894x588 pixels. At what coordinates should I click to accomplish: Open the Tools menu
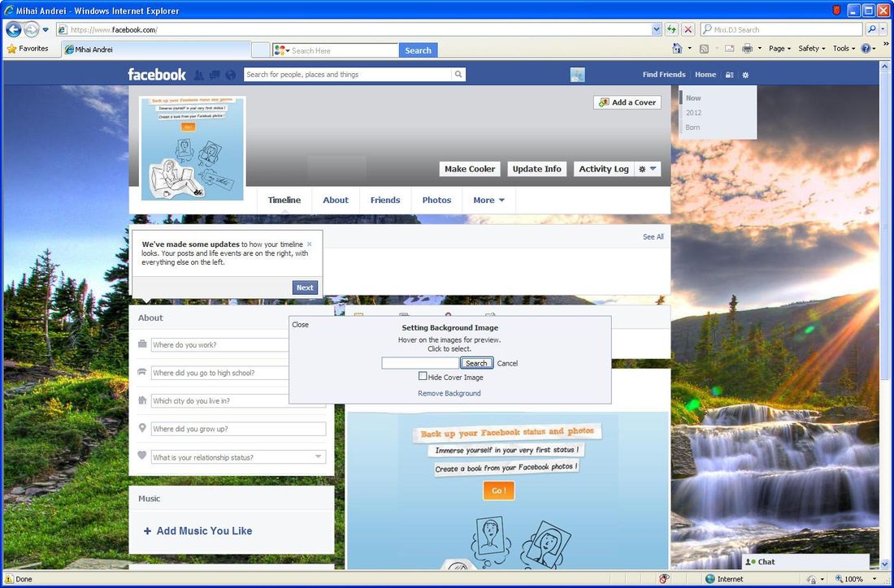click(x=844, y=49)
